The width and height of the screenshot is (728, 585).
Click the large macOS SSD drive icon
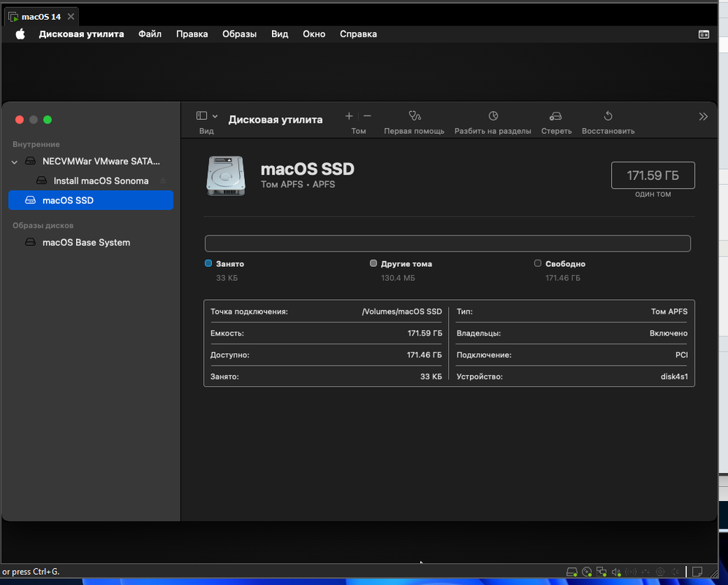226,175
